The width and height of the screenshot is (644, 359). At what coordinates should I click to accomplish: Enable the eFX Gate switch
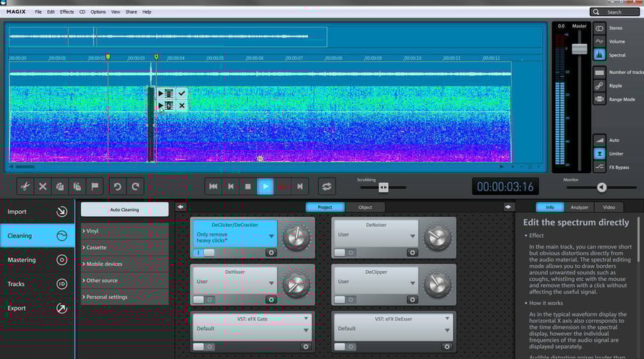pos(204,347)
